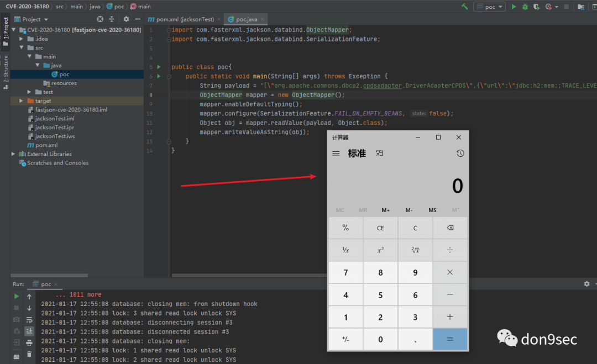Open fastjson-cve-2020-36180.iml file

67,109
